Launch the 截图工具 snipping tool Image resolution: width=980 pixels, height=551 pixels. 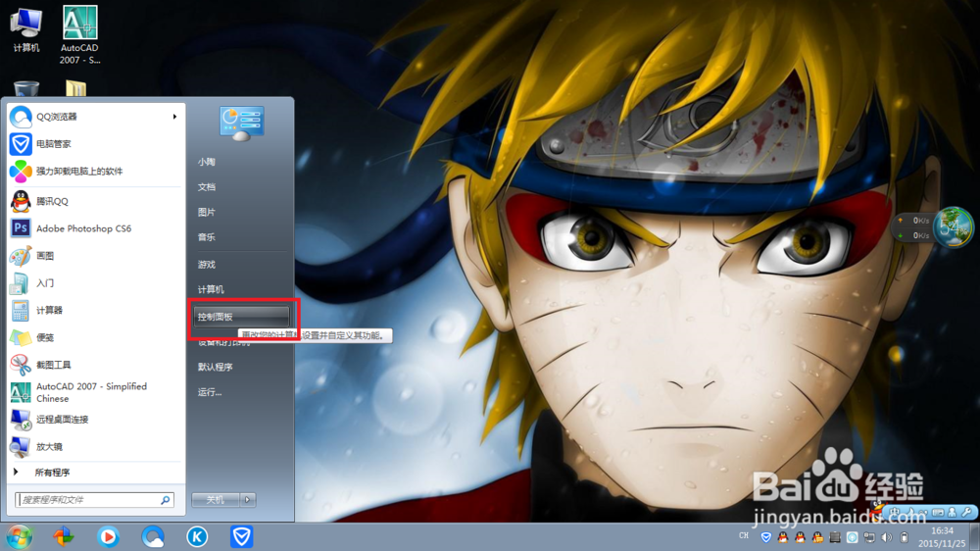click(x=94, y=365)
